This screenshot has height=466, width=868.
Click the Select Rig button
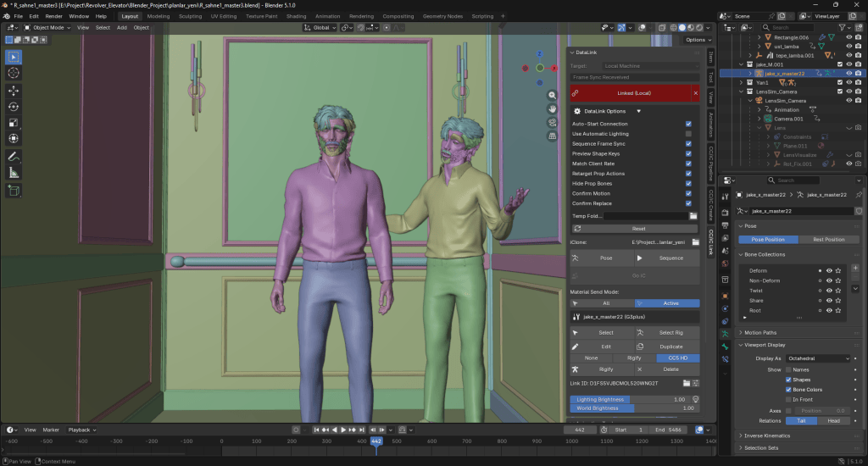(x=667, y=333)
